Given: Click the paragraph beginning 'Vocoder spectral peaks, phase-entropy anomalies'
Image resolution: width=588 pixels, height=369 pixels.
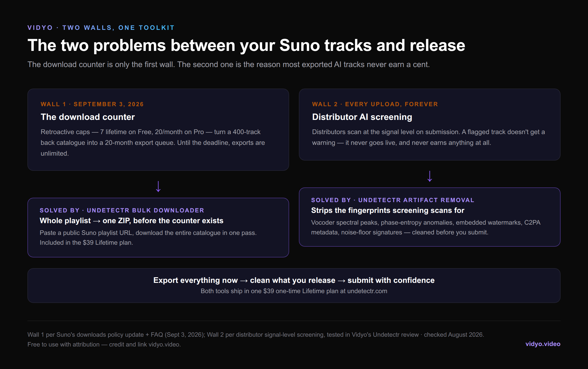Looking at the screenshot, I should [x=426, y=227].
